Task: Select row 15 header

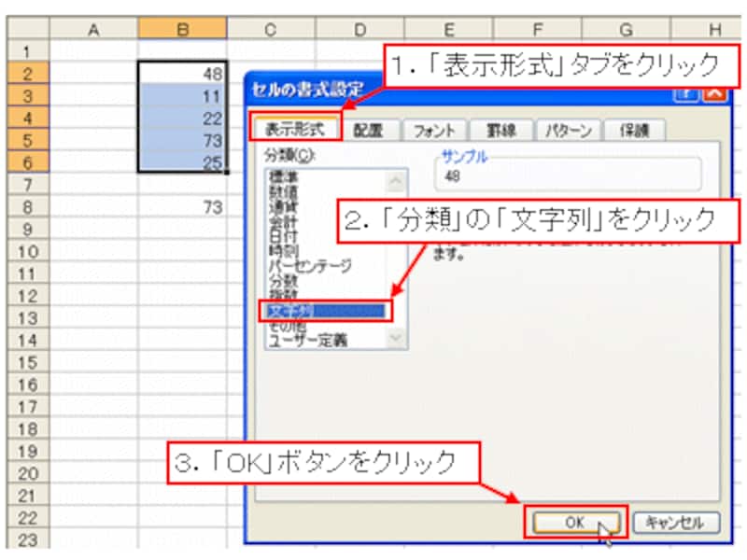Action: coord(28,362)
